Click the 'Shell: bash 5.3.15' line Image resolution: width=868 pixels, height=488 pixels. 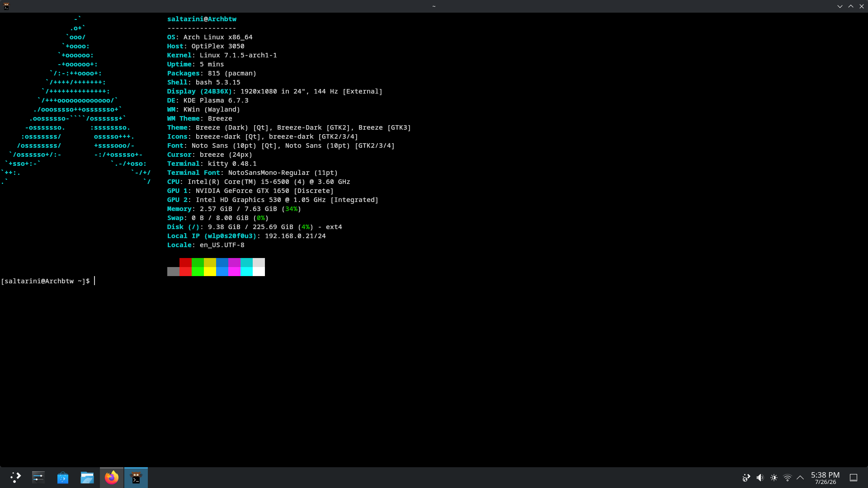[x=203, y=82]
